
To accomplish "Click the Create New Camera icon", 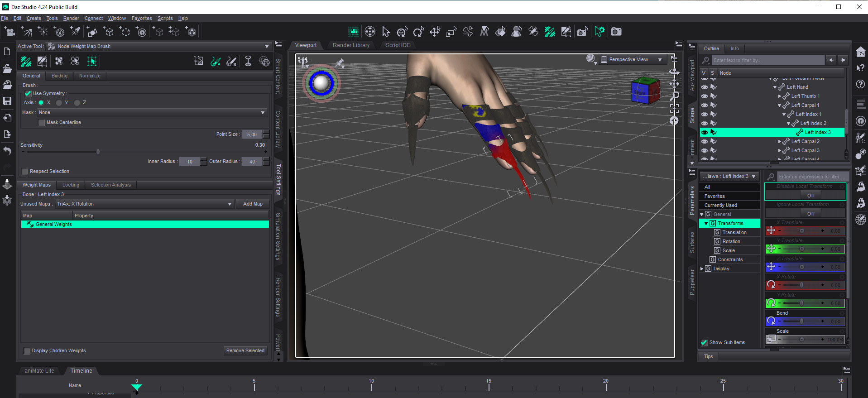I will pyautogui.click(x=9, y=32).
